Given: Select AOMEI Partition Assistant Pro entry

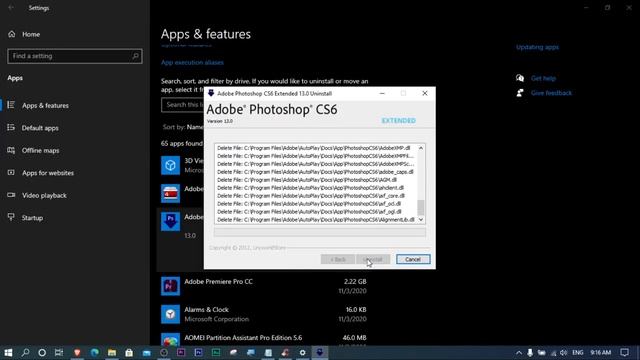Looking at the screenshot, I should pos(264,339).
